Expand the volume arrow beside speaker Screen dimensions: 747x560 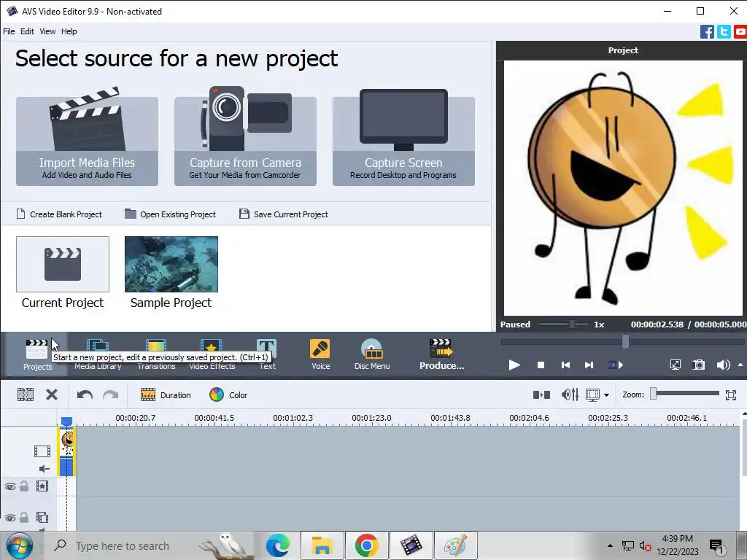(740, 365)
